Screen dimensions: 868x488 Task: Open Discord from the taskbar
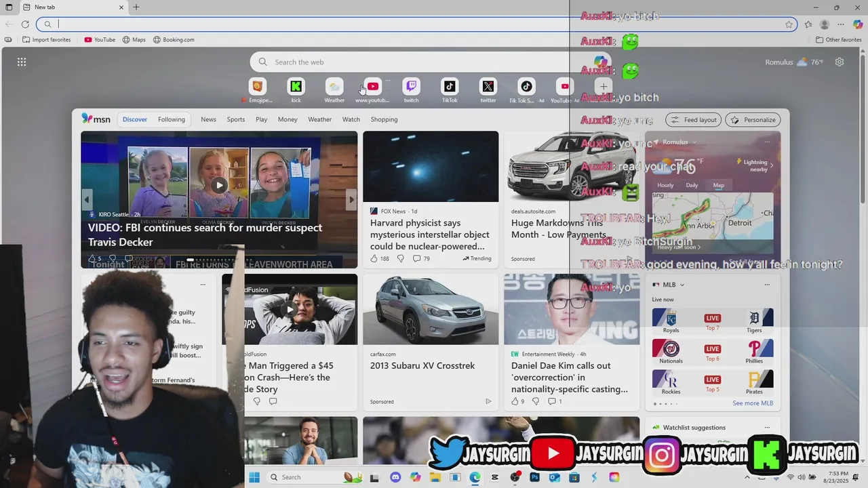[395, 477]
